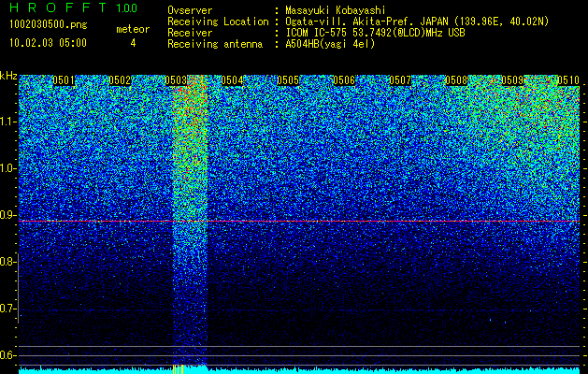Click the Receiving Location label

218,22
